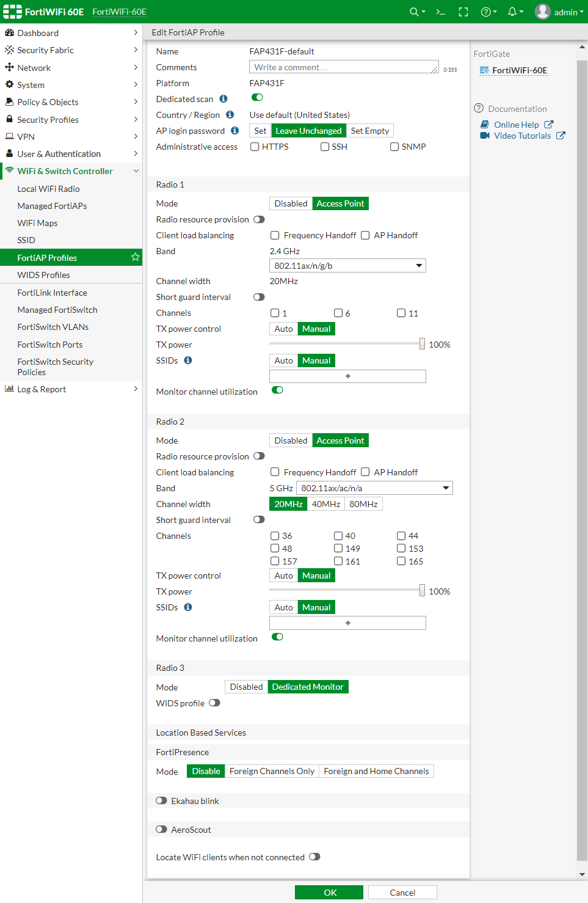
Task: Enable SSH administrative access
Action: coord(325,147)
